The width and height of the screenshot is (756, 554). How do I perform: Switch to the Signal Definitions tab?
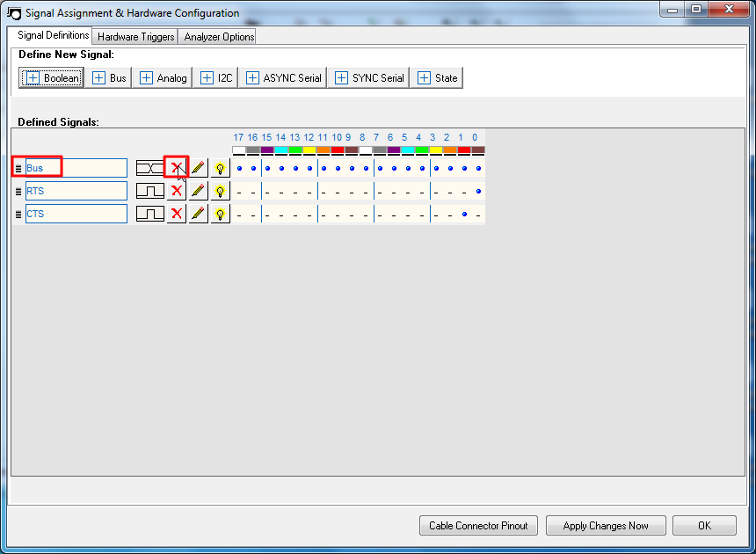pyautogui.click(x=53, y=35)
